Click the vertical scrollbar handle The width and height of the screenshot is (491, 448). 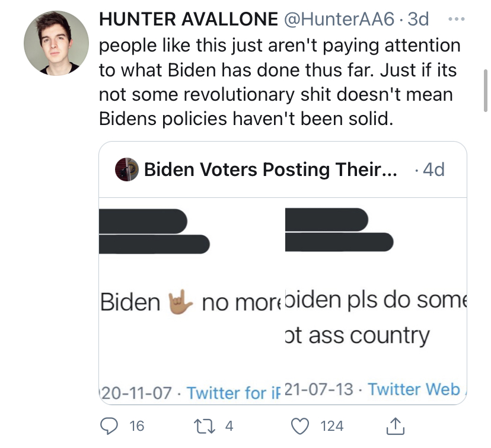[485, 91]
